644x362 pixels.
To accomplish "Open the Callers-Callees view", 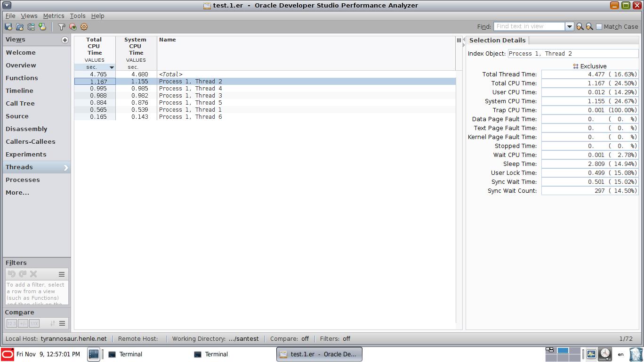I will [37, 142].
